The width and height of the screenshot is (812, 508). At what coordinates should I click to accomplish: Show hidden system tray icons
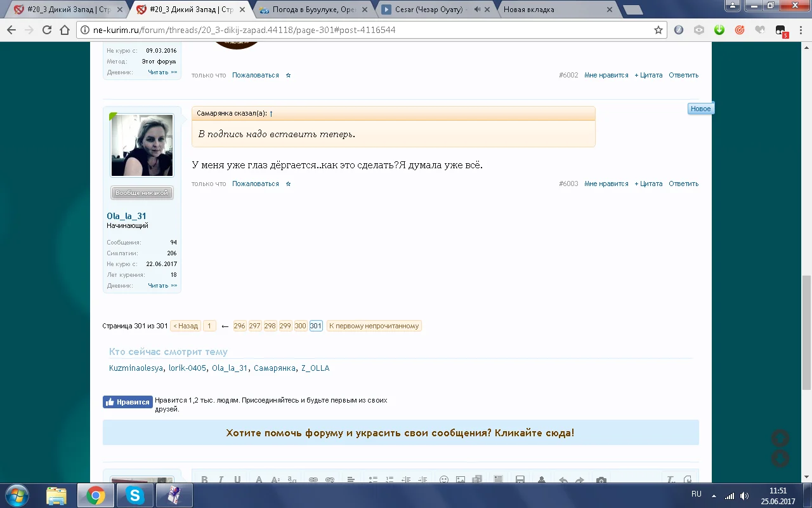click(714, 495)
